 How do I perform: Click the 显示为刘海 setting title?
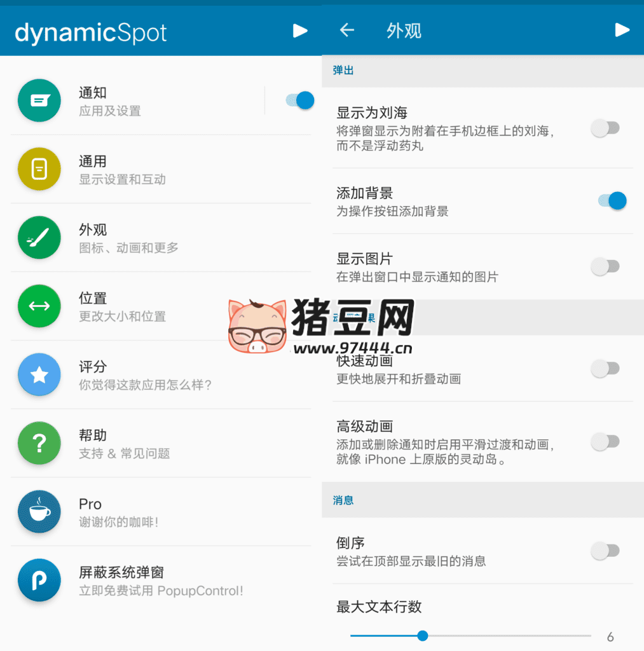(372, 113)
